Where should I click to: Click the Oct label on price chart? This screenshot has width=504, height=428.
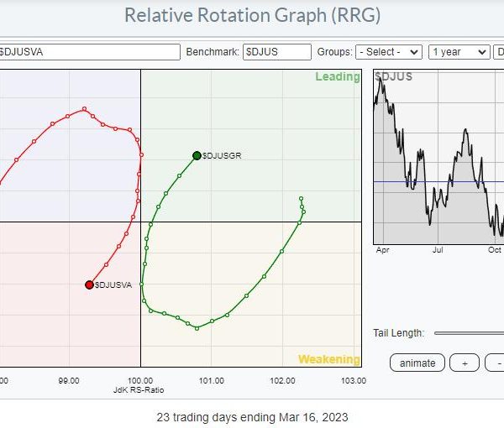click(x=495, y=250)
